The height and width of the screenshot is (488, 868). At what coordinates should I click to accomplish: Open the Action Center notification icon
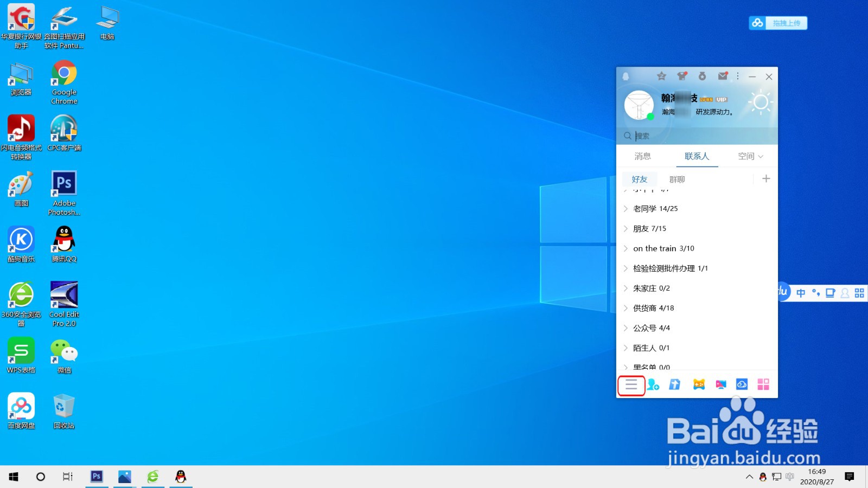coord(850,477)
